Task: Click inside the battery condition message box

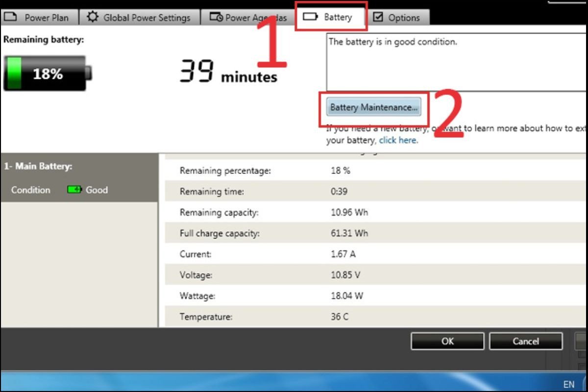Action: tap(456, 64)
